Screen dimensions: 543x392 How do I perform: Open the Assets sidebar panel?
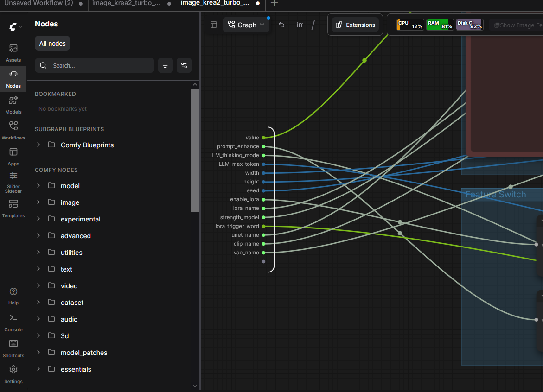(x=13, y=52)
